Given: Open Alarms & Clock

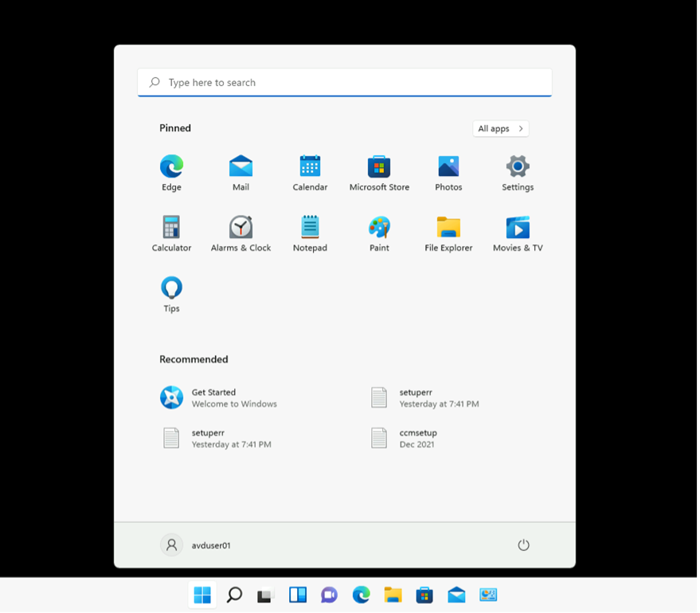Looking at the screenshot, I should 241,234.
